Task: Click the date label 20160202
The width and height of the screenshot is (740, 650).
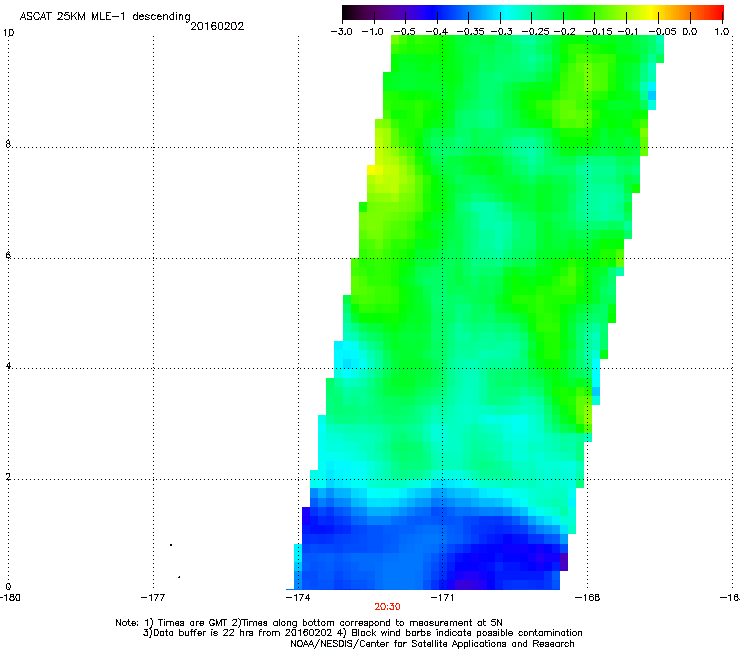Action: [217, 26]
